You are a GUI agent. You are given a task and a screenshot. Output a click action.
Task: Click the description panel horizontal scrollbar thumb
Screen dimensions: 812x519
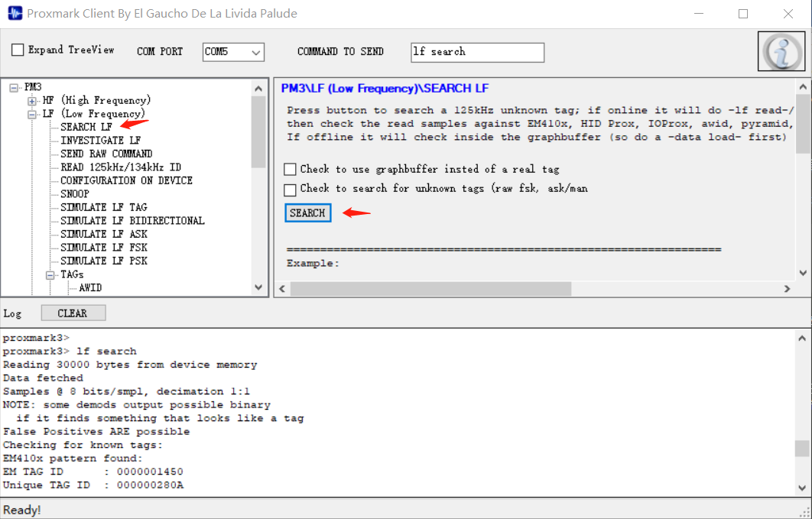pyautogui.click(x=431, y=289)
